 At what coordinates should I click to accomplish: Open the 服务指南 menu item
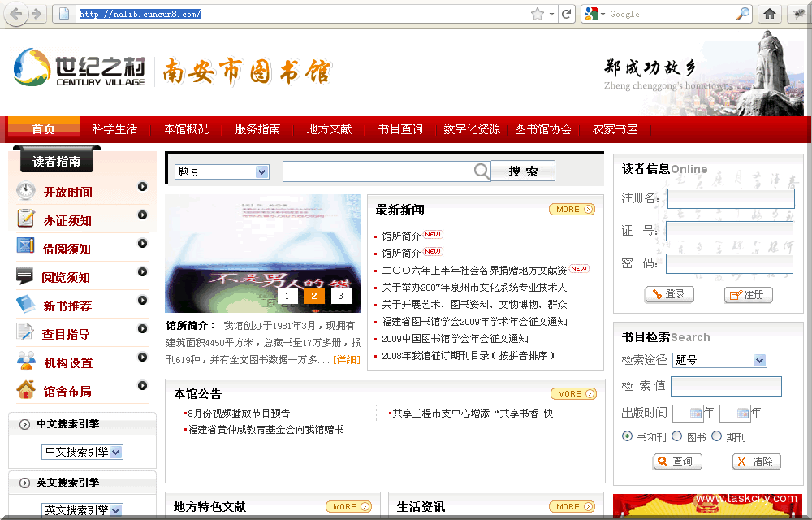[257, 129]
